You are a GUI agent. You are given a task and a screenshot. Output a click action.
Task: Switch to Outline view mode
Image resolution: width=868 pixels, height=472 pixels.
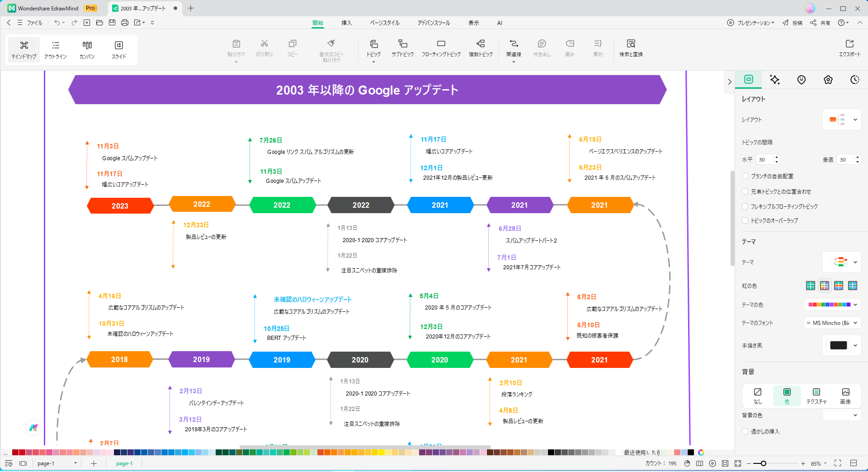pyautogui.click(x=56, y=50)
